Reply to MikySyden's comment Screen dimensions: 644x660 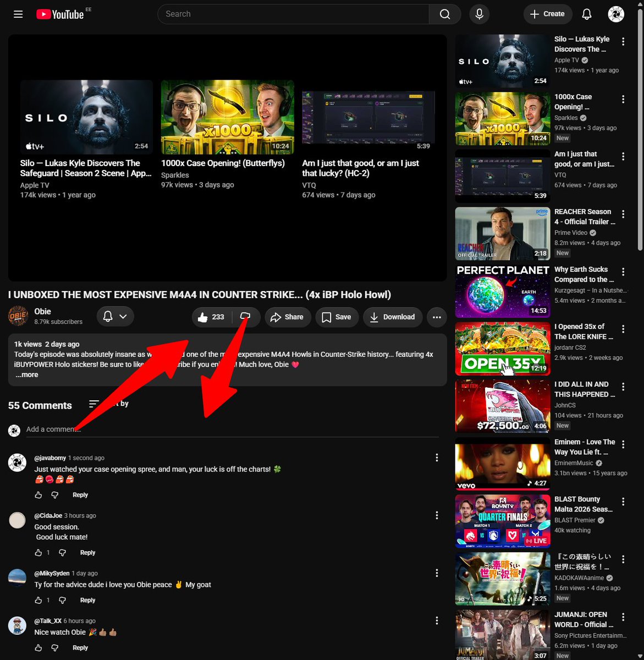[88, 600]
